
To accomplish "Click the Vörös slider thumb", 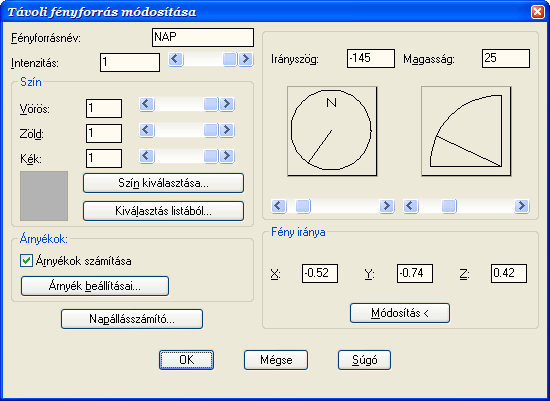I will click(x=210, y=104).
